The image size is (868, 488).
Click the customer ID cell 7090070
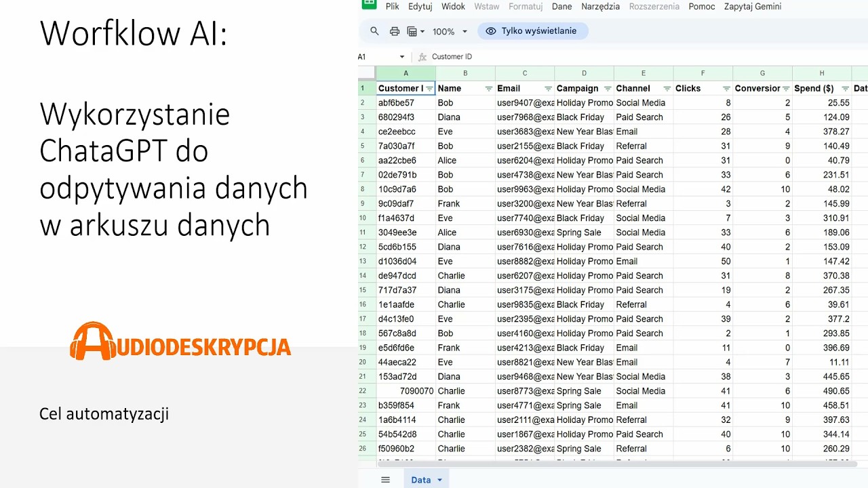[x=406, y=391]
